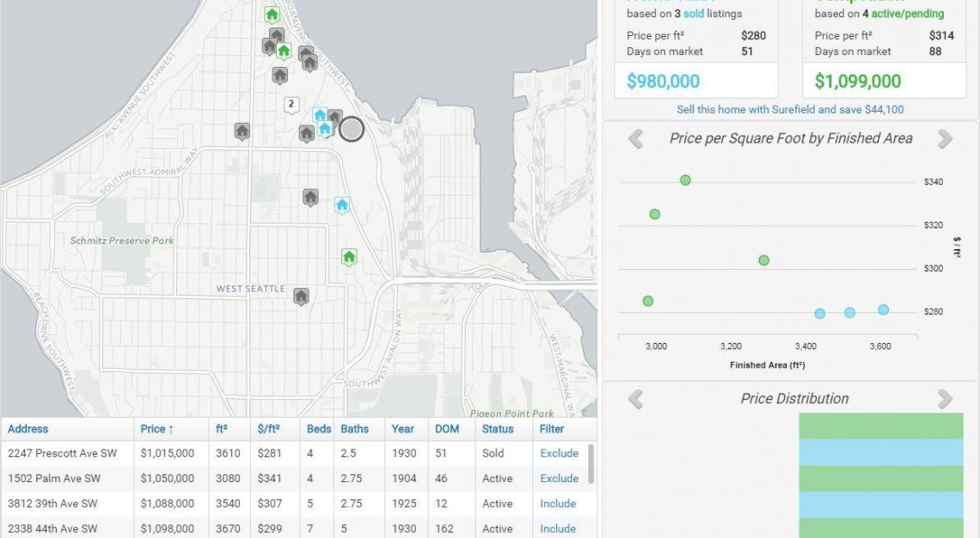Viewport: 980px width, 538px height.
Task: Advance Price per Square Foot chart with right arrow
Action: (x=945, y=138)
